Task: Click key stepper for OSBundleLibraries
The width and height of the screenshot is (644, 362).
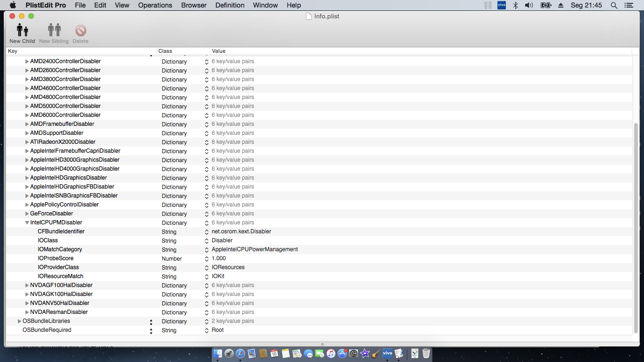Action: pyautogui.click(x=151, y=321)
